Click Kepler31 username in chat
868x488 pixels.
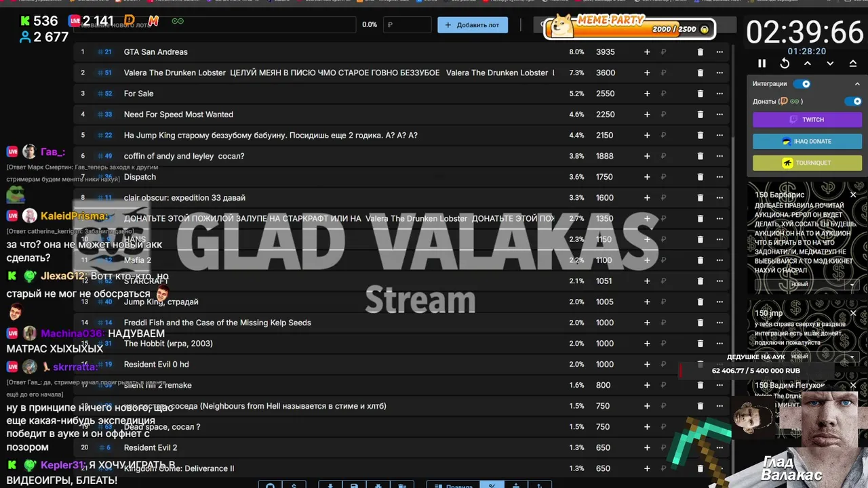[64, 465]
